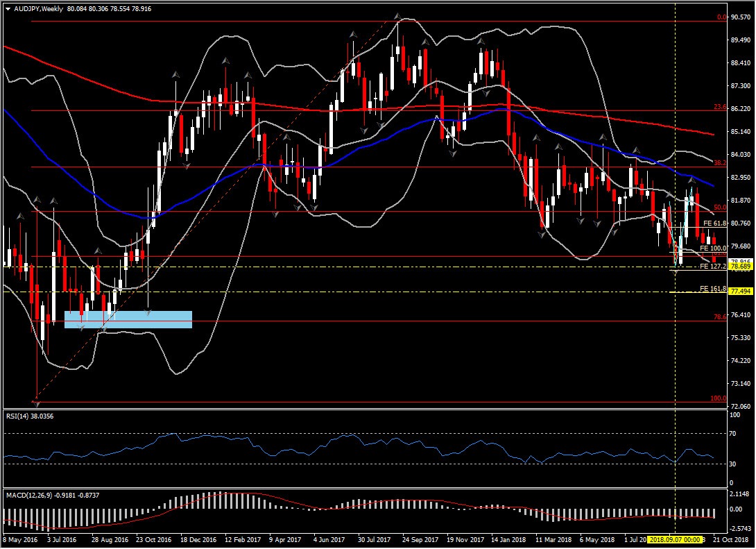Click the 78.6 Fibonacci retracement label
Screen dimensions: 756x549
(719, 316)
